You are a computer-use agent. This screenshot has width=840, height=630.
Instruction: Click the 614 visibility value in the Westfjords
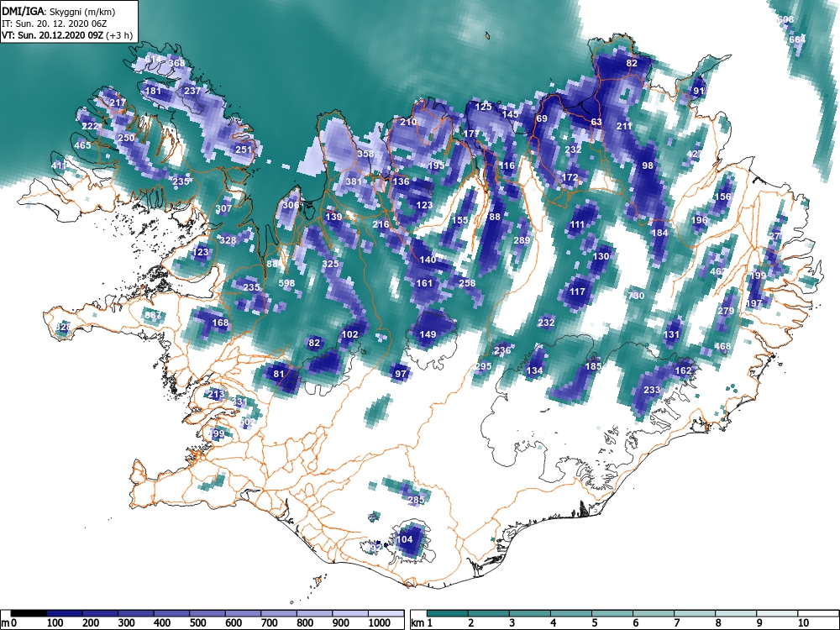[x=153, y=59]
